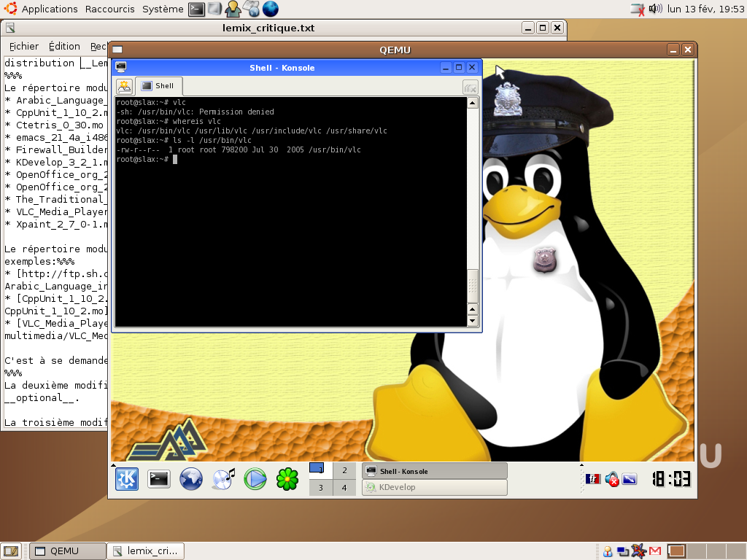This screenshot has height=560, width=747.
Task: Open the lemix_critique.txt window menu icon
Action: [x=10, y=28]
